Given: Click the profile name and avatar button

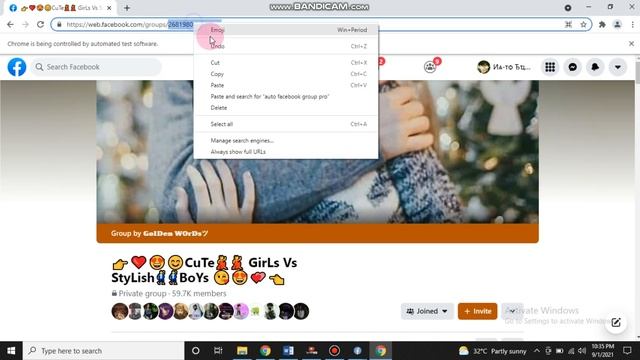Looking at the screenshot, I should click(x=504, y=67).
